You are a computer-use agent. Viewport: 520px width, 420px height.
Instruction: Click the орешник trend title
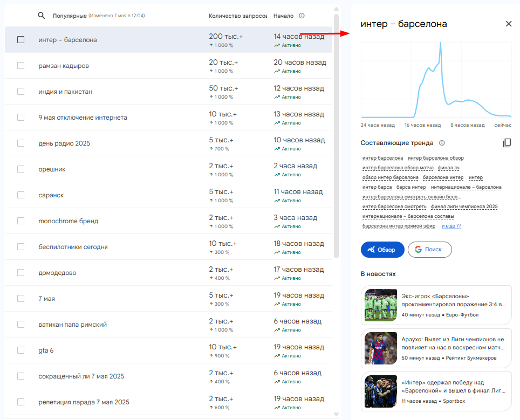[x=52, y=169]
